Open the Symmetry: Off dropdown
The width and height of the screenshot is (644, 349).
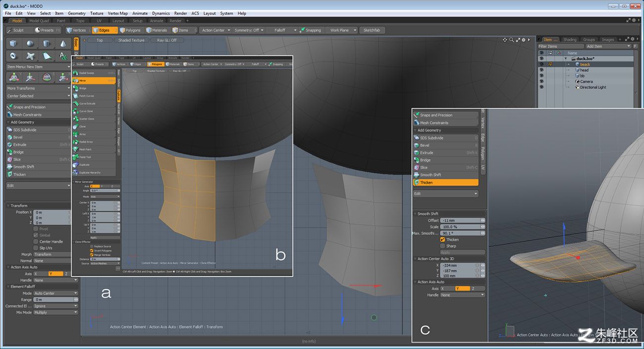[x=249, y=30]
